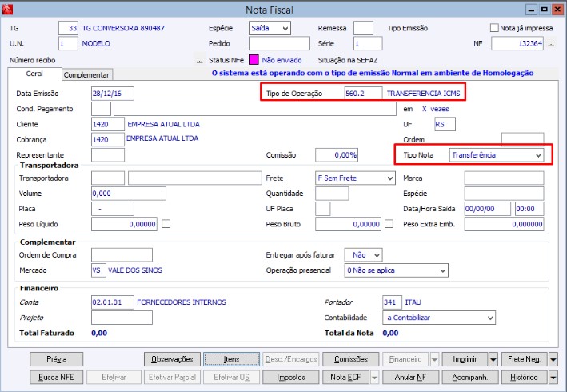Expand the Frete Sem Frete combo box
The height and width of the screenshot is (392, 567).
coord(355,178)
